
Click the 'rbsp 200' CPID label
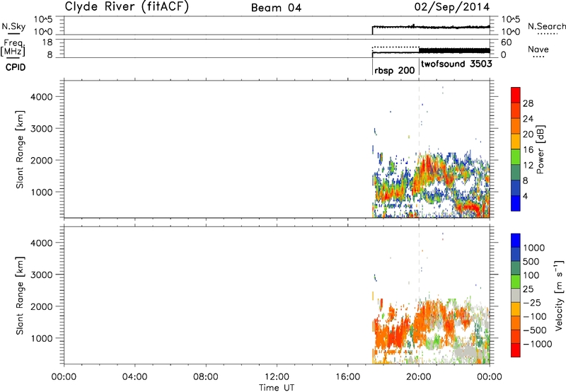(395, 70)
